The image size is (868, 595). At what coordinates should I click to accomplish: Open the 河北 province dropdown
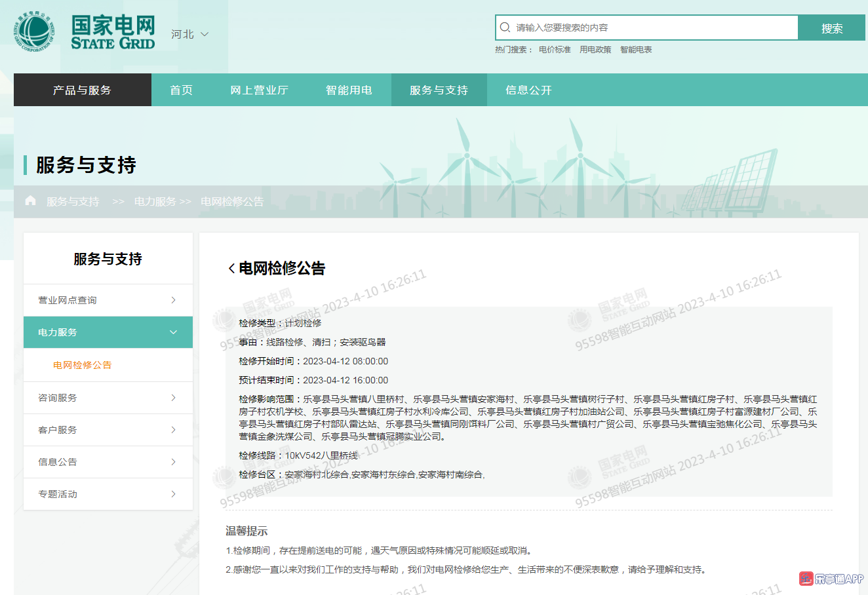[x=189, y=34]
